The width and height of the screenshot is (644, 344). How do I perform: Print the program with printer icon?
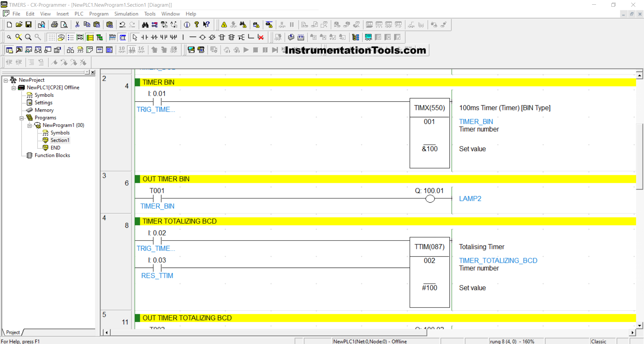[54, 25]
